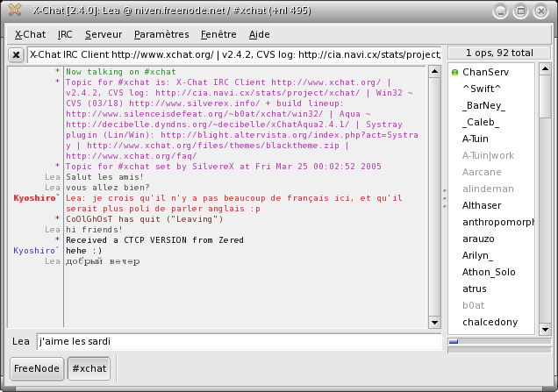Click the message input field containing "j'aime les sardi"

pyautogui.click(x=239, y=341)
